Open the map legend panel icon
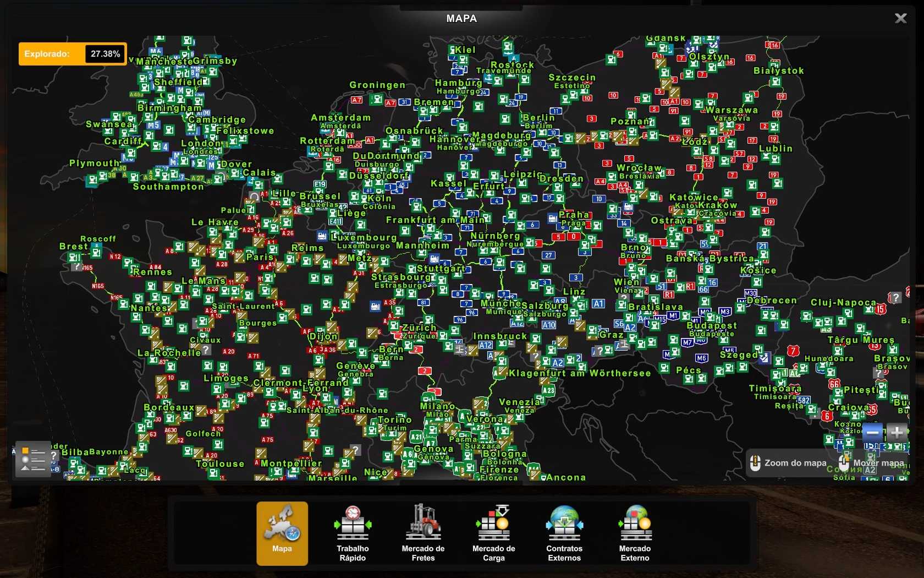This screenshot has width=924, height=578. pyautogui.click(x=33, y=459)
